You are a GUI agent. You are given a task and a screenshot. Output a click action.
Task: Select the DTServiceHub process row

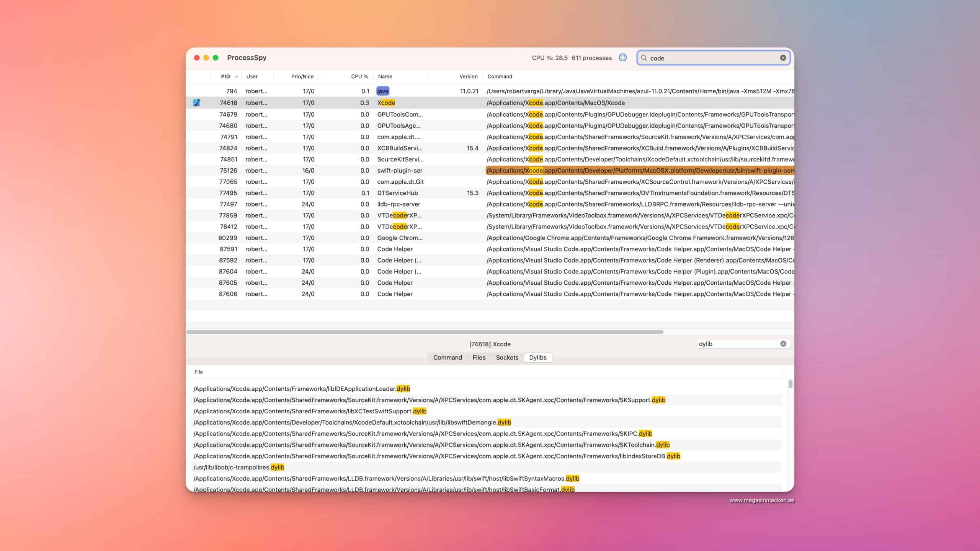coord(490,193)
